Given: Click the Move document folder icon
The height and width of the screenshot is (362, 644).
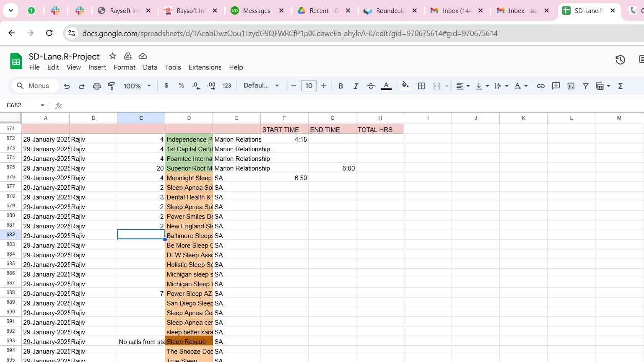Looking at the screenshot, I should (128, 56).
